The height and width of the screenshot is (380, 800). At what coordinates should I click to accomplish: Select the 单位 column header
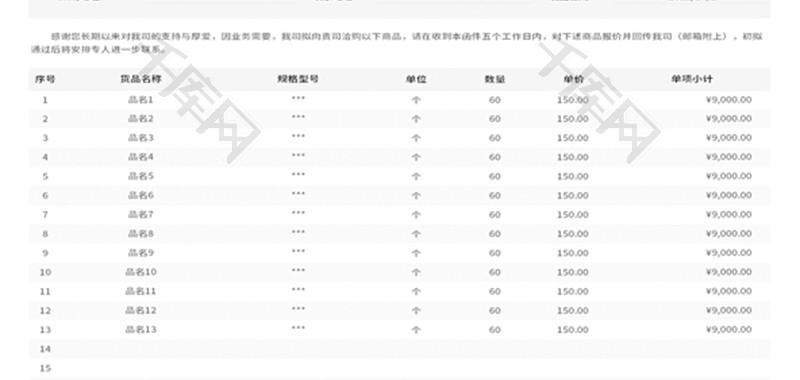coord(416,80)
